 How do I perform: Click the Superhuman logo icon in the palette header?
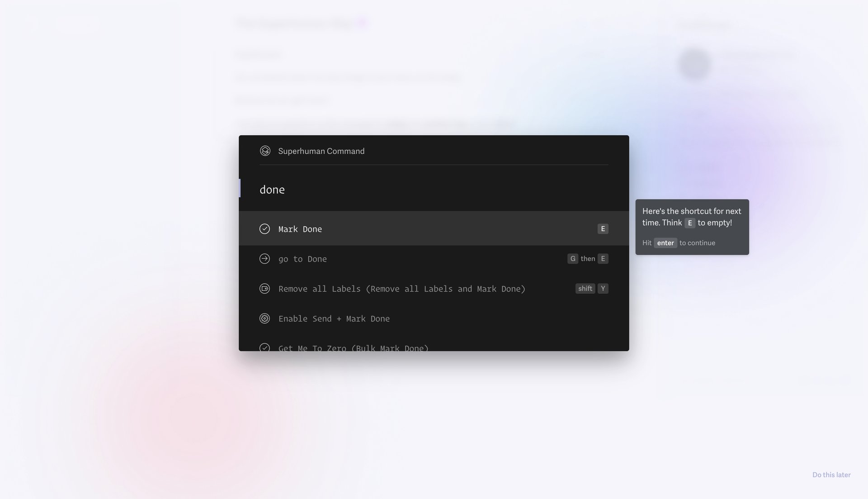pyautogui.click(x=265, y=151)
